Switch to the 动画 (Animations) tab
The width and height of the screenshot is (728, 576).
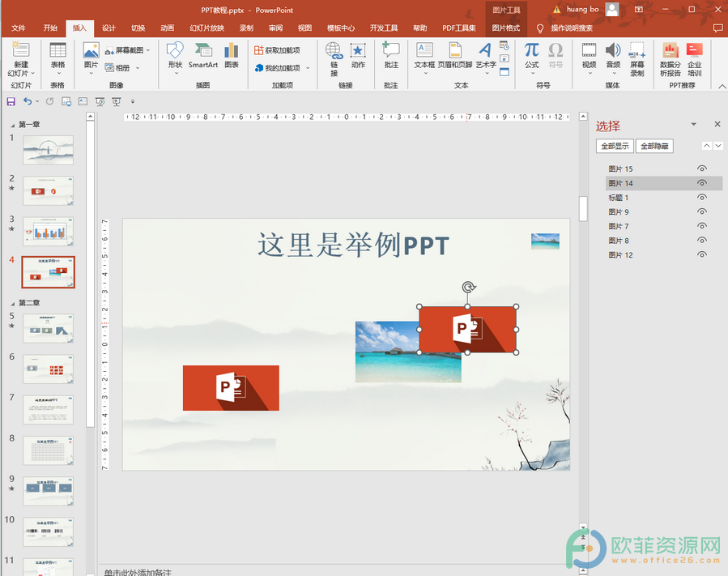tap(167, 28)
